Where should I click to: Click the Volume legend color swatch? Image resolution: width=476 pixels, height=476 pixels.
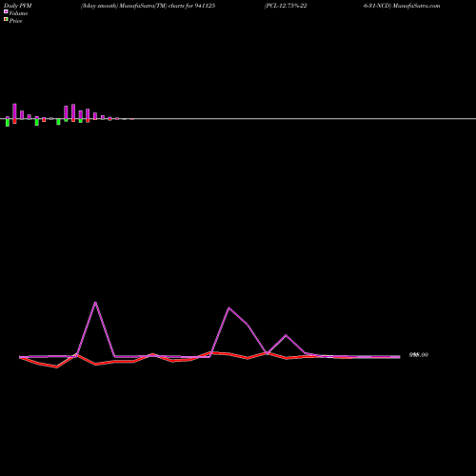coord(6,11)
